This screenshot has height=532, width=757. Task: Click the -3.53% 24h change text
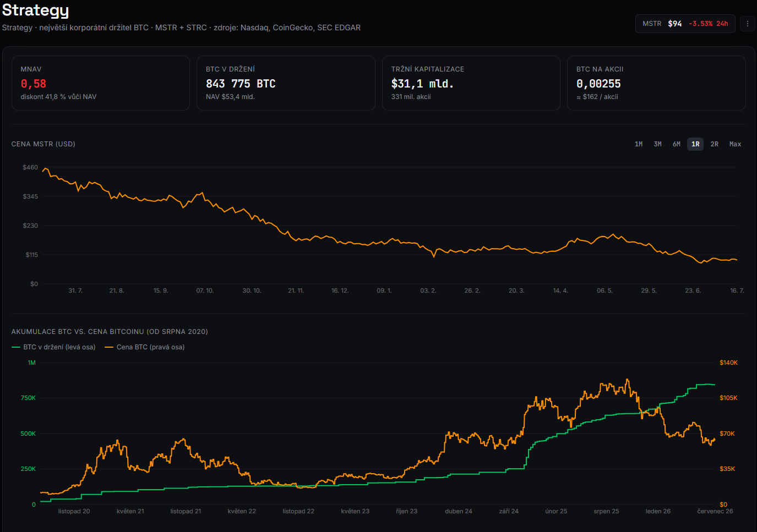pyautogui.click(x=708, y=24)
